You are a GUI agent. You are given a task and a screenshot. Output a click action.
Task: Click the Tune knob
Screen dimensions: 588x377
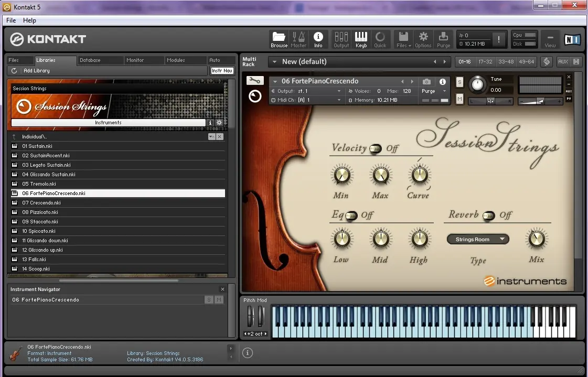coord(477,84)
